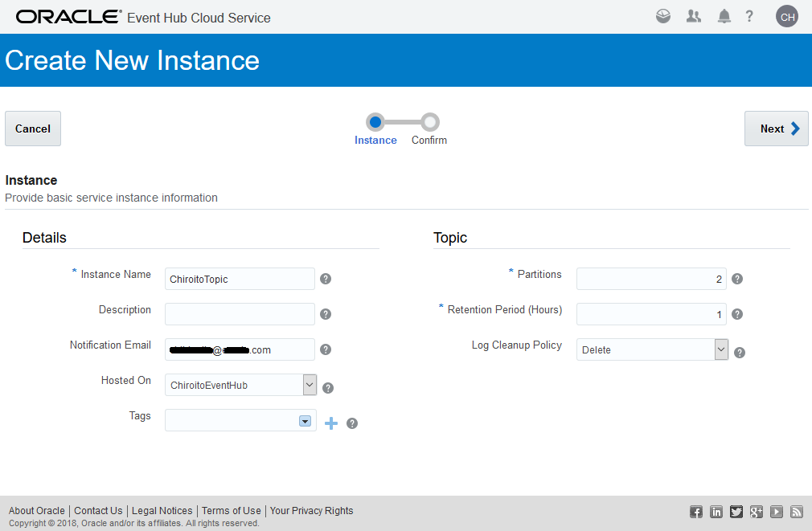Focus the Instance Name input field
Screen dimensions: 812x531
tap(240, 279)
